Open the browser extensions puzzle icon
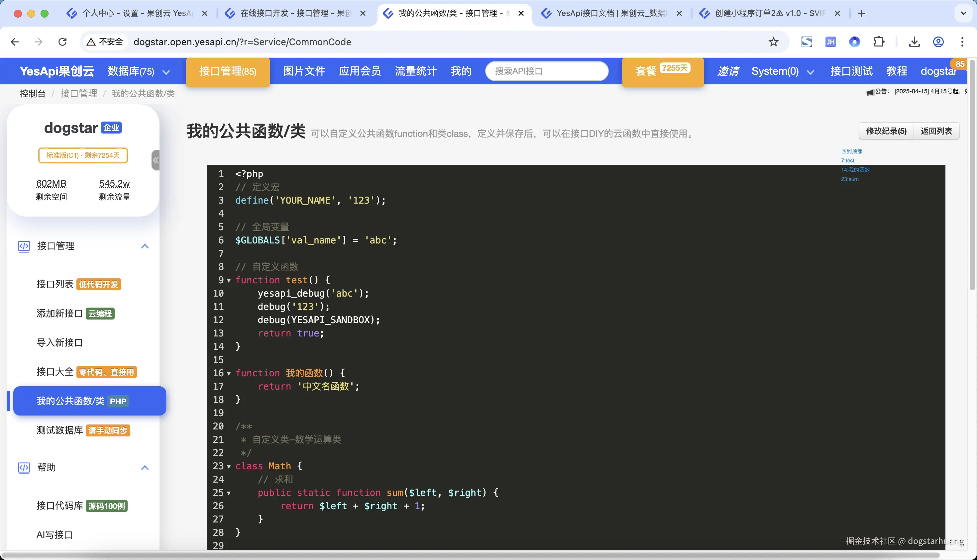The width and height of the screenshot is (977, 560). click(x=879, y=42)
